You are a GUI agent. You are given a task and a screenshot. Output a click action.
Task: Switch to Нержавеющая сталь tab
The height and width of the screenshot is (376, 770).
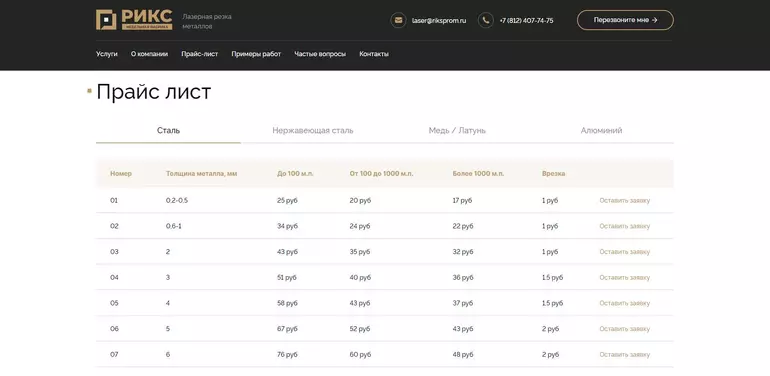(x=313, y=131)
